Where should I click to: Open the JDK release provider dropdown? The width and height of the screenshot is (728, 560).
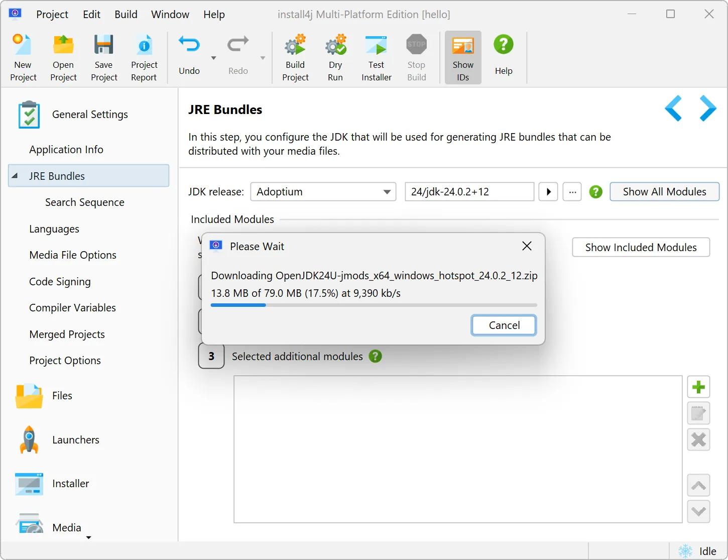pyautogui.click(x=387, y=192)
